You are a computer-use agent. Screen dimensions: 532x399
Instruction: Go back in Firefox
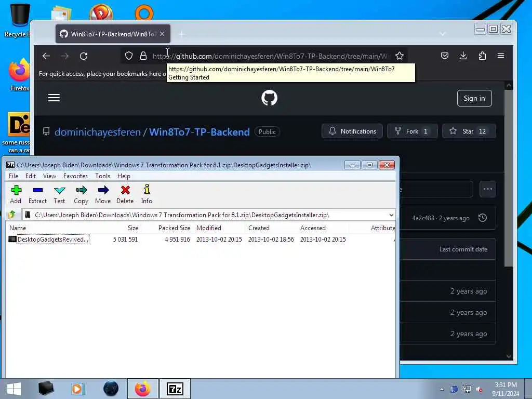click(46, 56)
